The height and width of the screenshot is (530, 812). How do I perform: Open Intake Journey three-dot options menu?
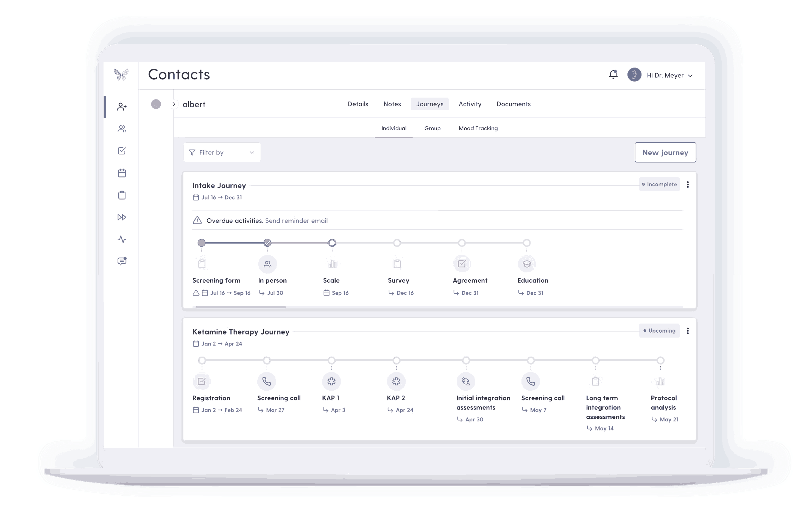[688, 184]
